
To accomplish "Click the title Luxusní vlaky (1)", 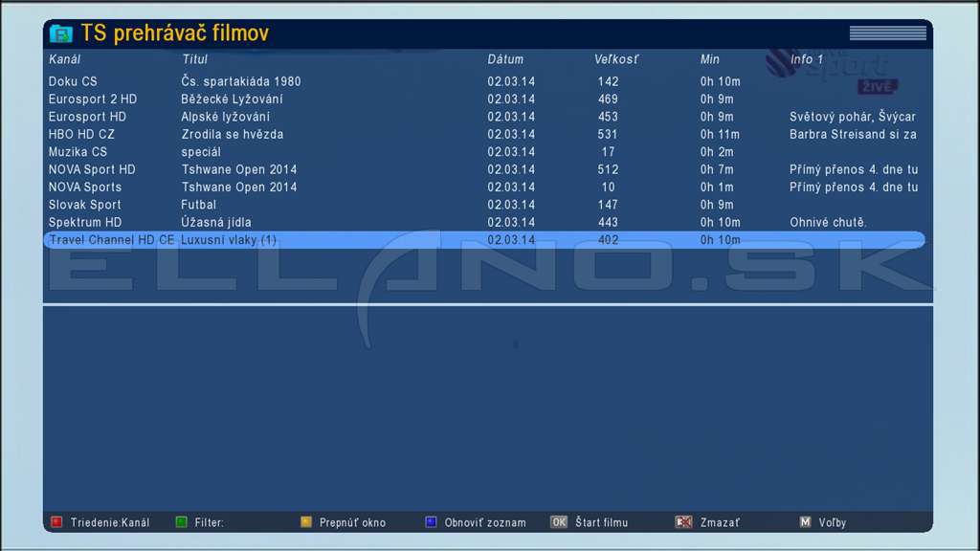I will coord(229,240).
